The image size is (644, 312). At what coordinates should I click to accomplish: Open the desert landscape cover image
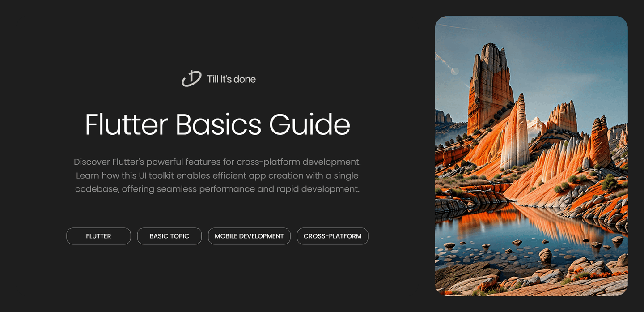531,156
